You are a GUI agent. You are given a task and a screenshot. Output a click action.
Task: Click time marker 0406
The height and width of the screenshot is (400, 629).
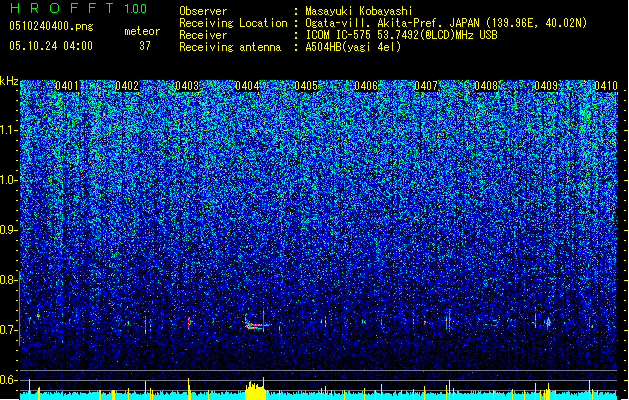pyautogui.click(x=366, y=86)
